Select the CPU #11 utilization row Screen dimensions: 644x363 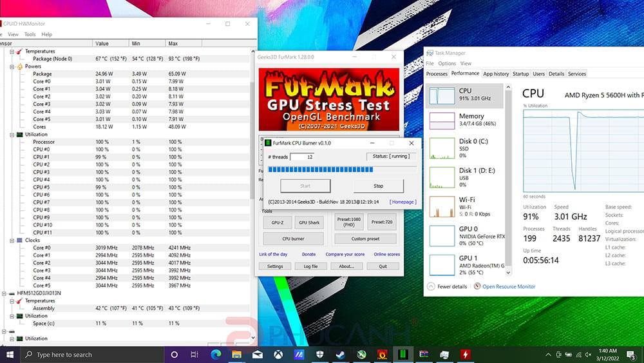126,233
